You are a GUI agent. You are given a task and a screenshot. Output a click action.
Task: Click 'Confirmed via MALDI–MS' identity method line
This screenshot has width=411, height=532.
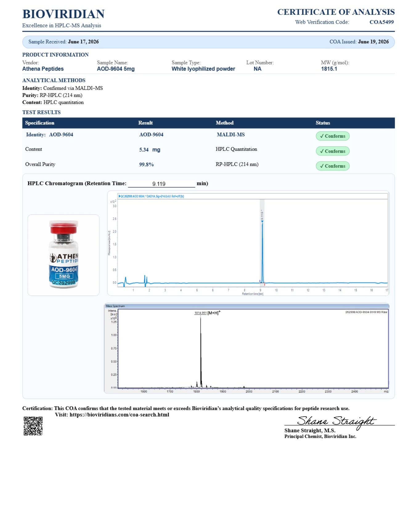coord(63,88)
